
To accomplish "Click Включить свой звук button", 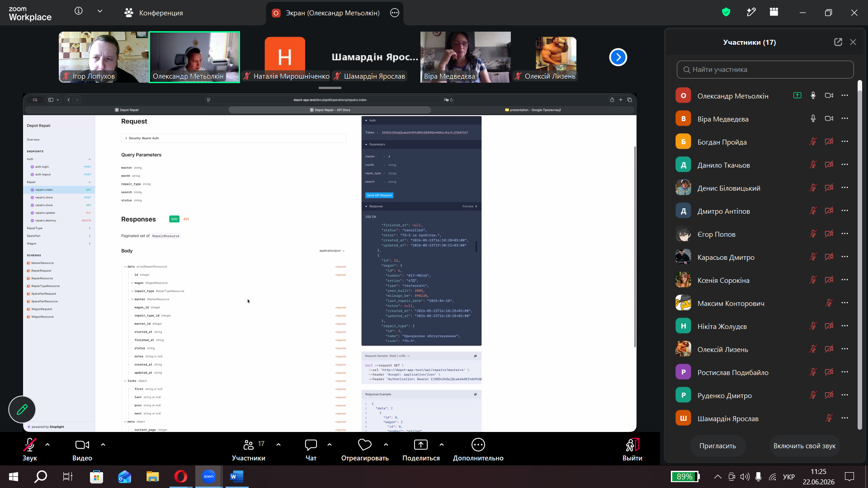I will [x=804, y=446].
